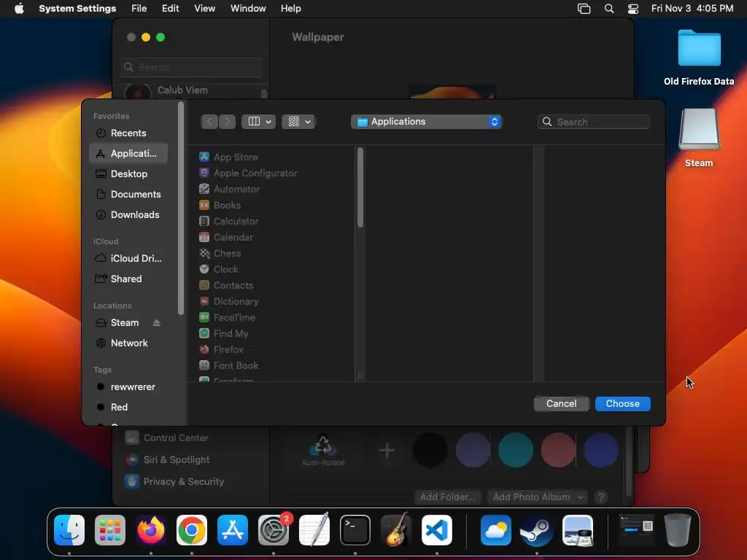
Task: Select the black wallpaper color swatch
Action: (430, 450)
